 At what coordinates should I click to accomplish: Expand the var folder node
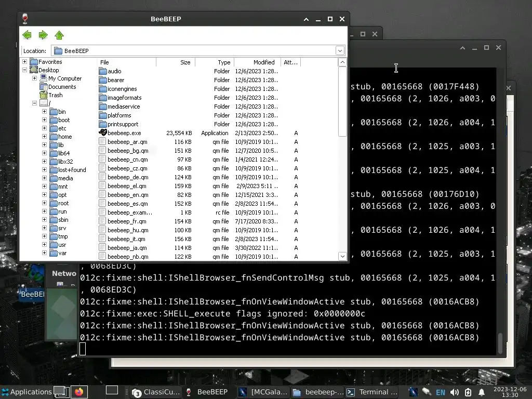click(x=45, y=253)
